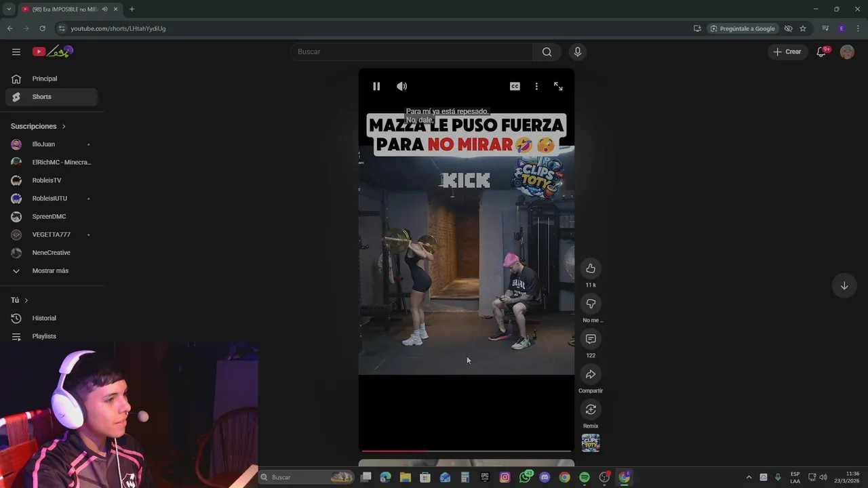Screen dimensions: 868x488
Task: Go to the next Short with down arrow
Action: tap(844, 285)
